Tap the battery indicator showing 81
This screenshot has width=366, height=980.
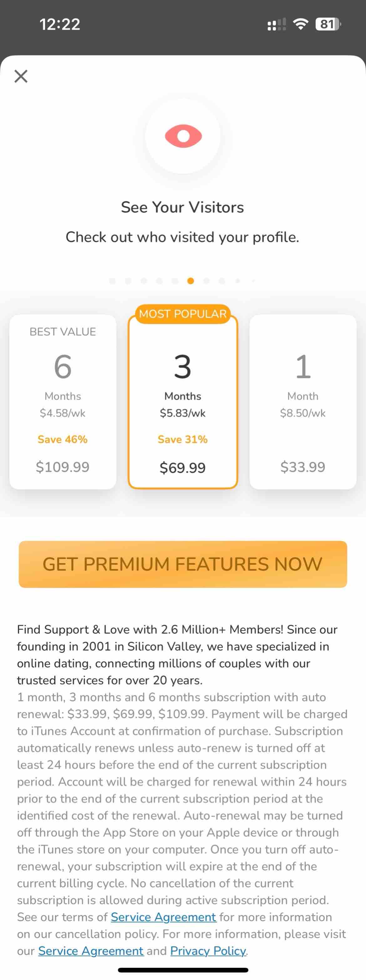coord(328,24)
